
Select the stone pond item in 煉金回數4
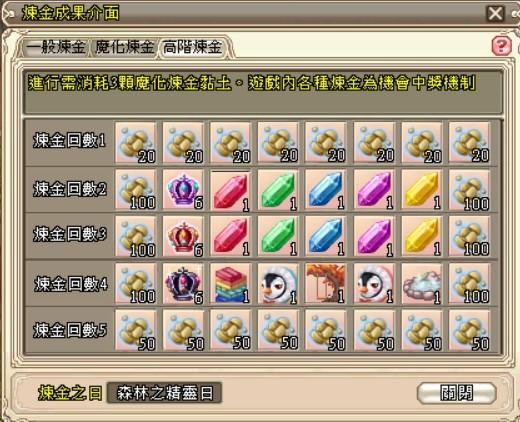[x=422, y=284]
